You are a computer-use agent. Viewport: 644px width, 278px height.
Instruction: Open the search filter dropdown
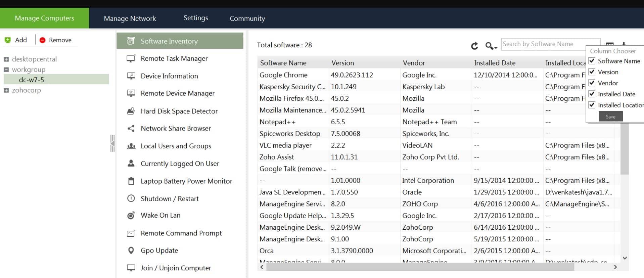point(491,46)
